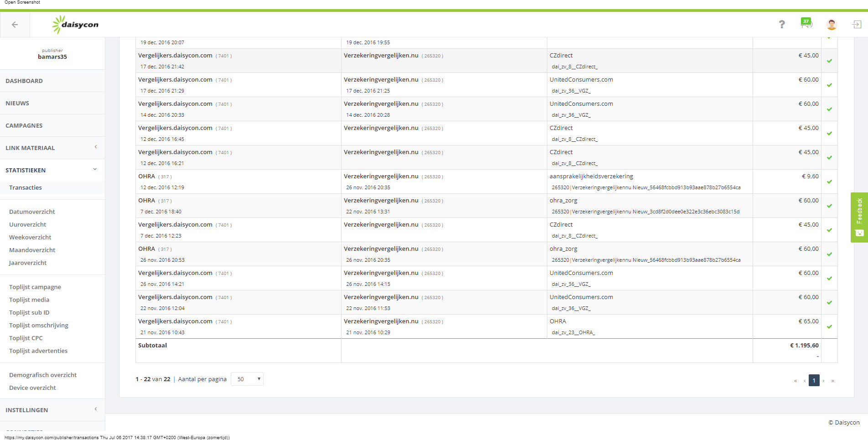Image resolution: width=868 pixels, height=440 pixels.
Task: Open Device overzicht
Action: tap(32, 388)
